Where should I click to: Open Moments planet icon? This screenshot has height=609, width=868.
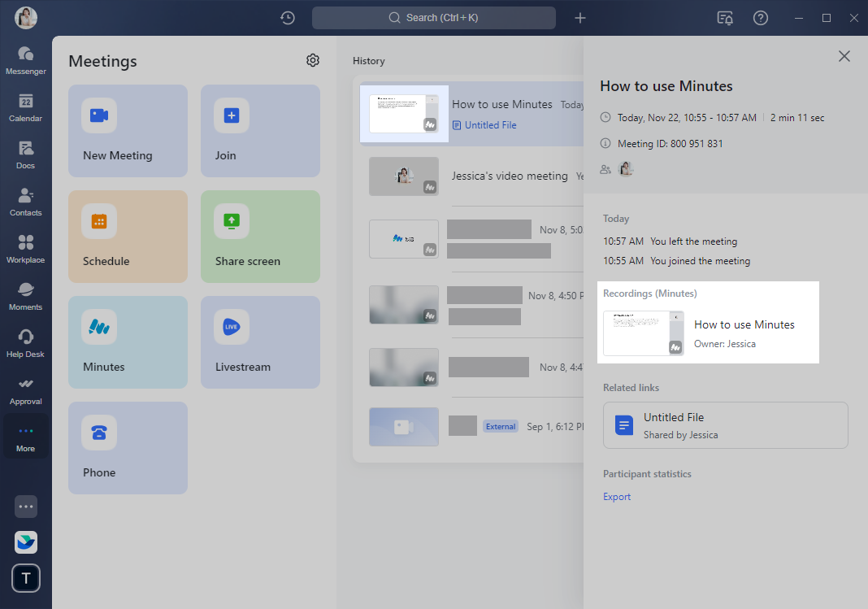[x=25, y=296]
